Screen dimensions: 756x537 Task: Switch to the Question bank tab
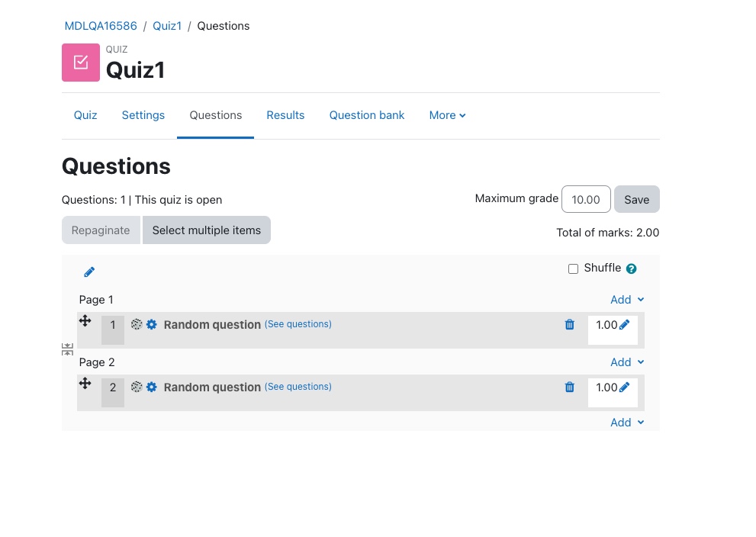[367, 115]
